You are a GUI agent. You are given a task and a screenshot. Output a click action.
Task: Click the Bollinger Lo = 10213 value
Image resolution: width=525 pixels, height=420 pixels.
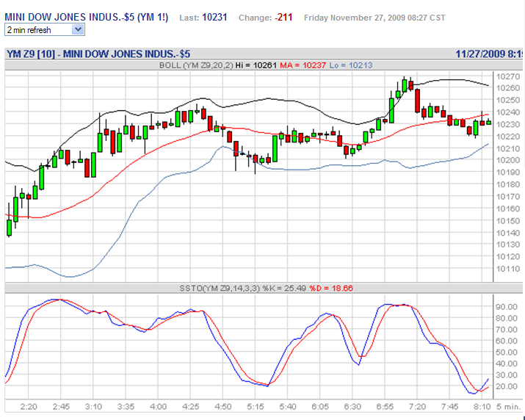(x=350, y=65)
